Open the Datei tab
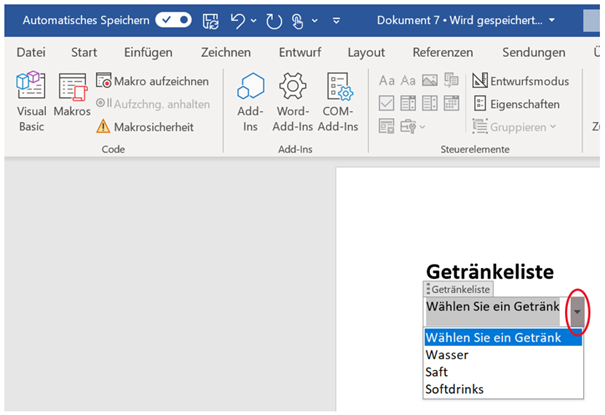This screenshot has width=605, height=415. click(x=31, y=52)
